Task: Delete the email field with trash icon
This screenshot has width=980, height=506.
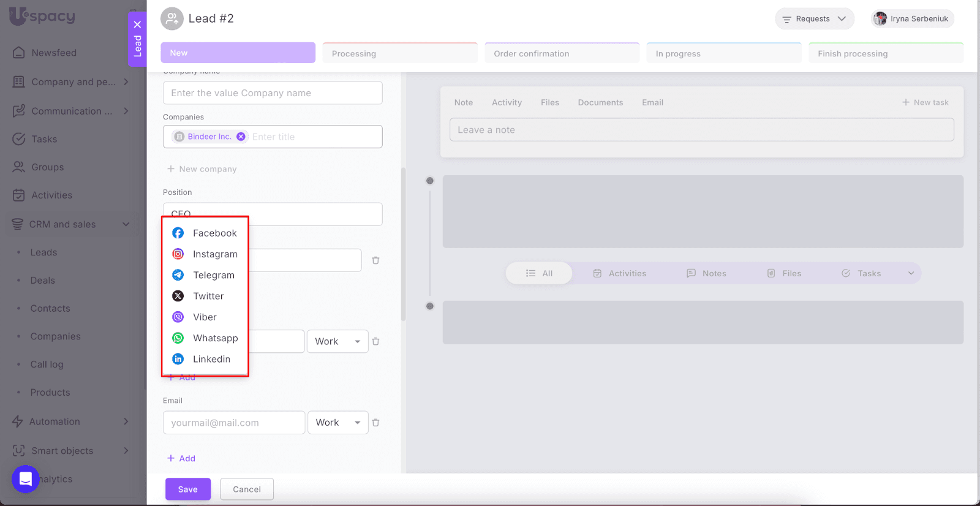Action: click(375, 423)
